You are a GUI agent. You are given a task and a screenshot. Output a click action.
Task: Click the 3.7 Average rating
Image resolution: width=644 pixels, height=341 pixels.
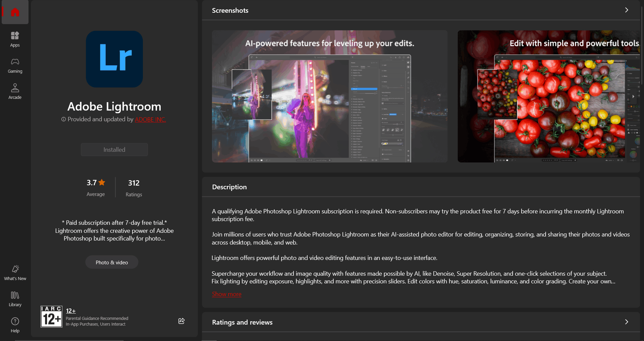[96, 188]
